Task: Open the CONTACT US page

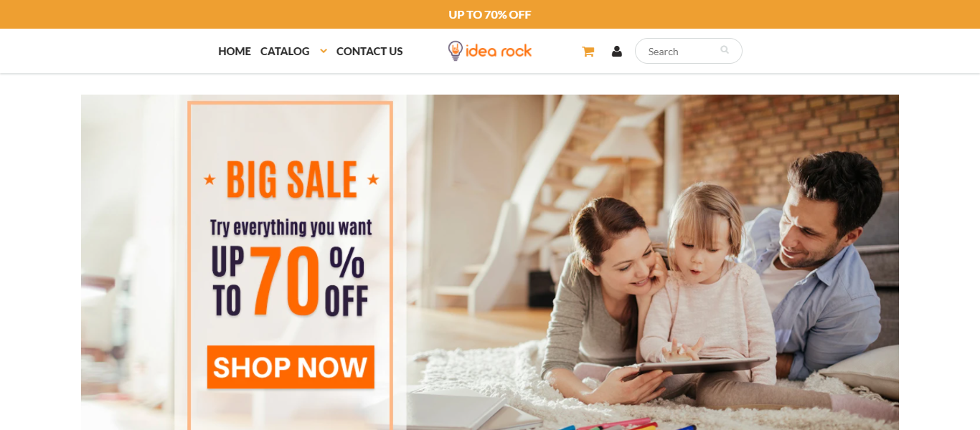Action: (369, 52)
